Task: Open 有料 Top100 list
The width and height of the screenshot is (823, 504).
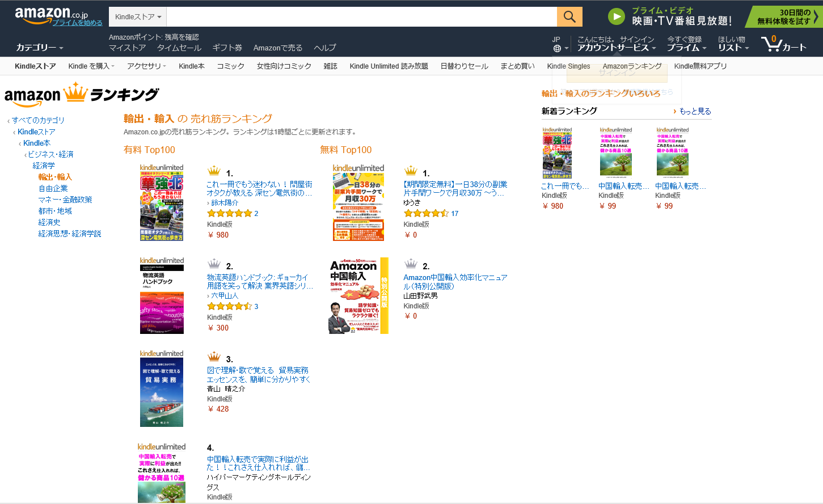Action: pos(150,150)
